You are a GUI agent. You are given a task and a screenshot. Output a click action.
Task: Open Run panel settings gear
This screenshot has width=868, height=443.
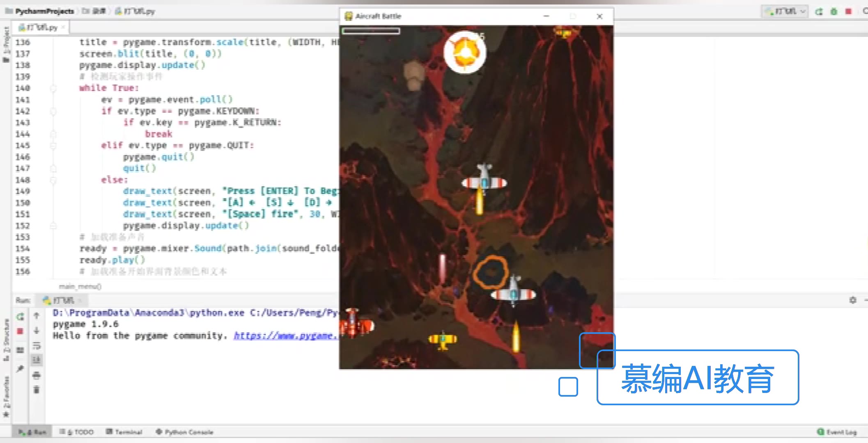click(853, 300)
